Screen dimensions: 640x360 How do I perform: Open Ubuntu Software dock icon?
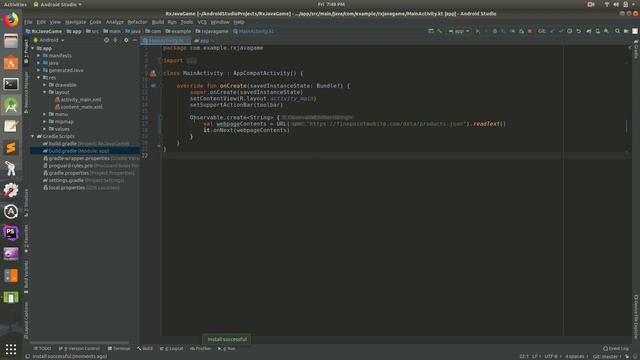click(x=11, y=62)
